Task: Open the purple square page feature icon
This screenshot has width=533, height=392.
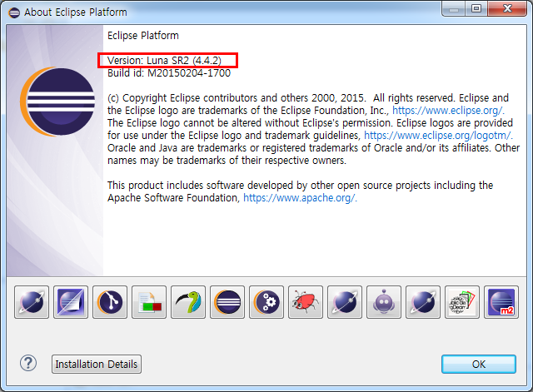Action: [x=71, y=301]
